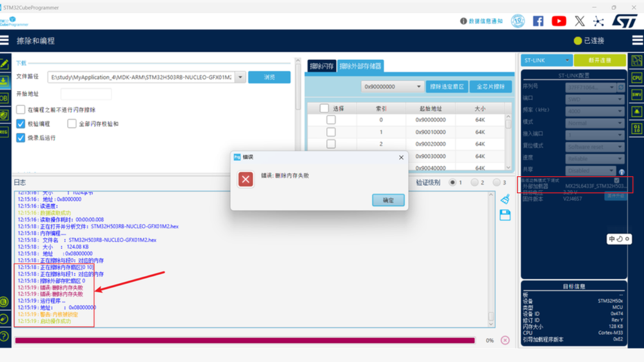Open the ST Facebook page icon

coord(538,21)
